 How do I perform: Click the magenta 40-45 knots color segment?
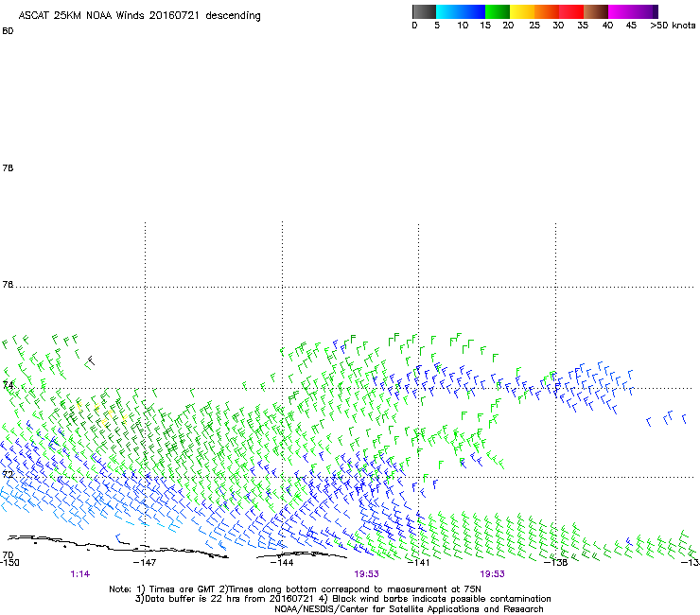pos(621,11)
